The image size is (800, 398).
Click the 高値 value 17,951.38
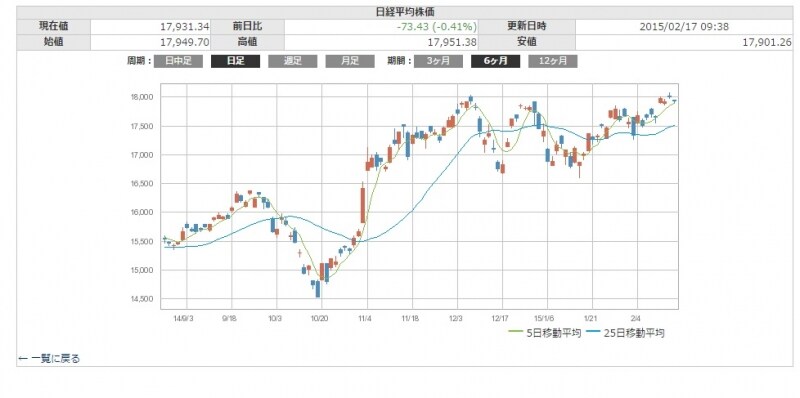click(x=451, y=42)
